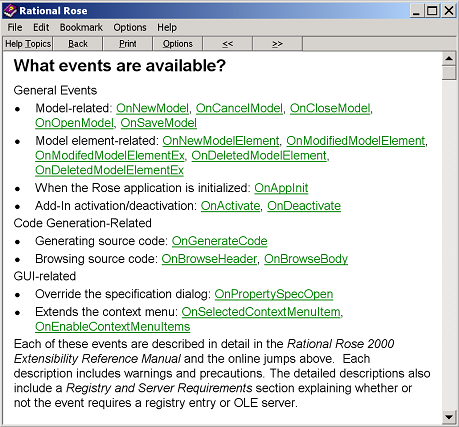Click the Rational Rose title bar icon
This screenshot has width=459, height=427.
(10, 11)
